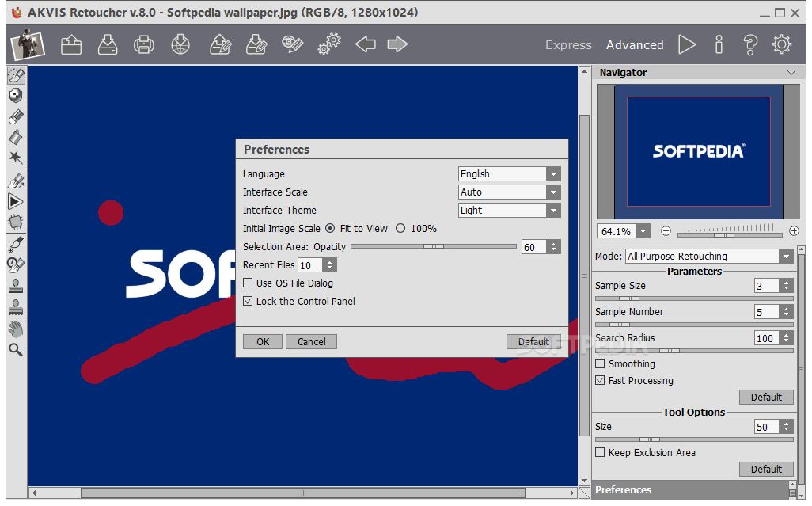Click Default in Preferences dialog
The width and height of the screenshot is (812, 506).
coord(533,341)
